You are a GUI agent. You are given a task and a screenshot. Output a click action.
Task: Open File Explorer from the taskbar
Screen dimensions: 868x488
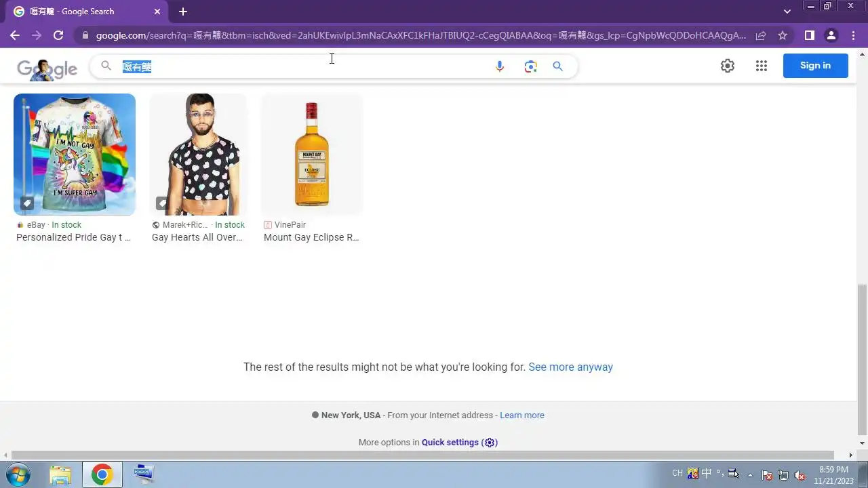point(60,474)
